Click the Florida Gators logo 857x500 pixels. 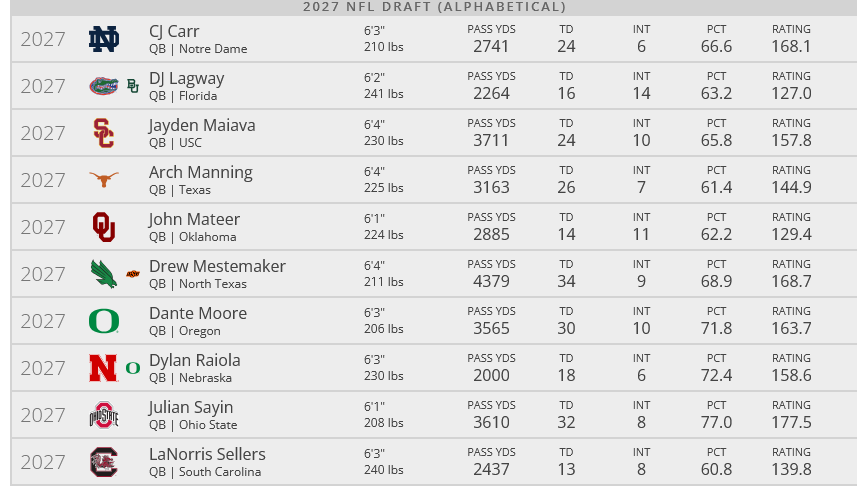pyautogui.click(x=103, y=86)
